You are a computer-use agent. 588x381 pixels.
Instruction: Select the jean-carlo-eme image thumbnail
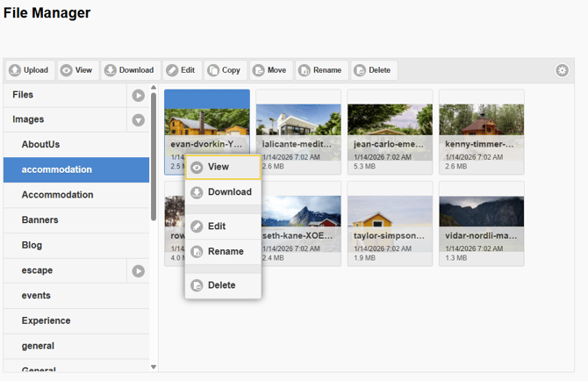390,132
